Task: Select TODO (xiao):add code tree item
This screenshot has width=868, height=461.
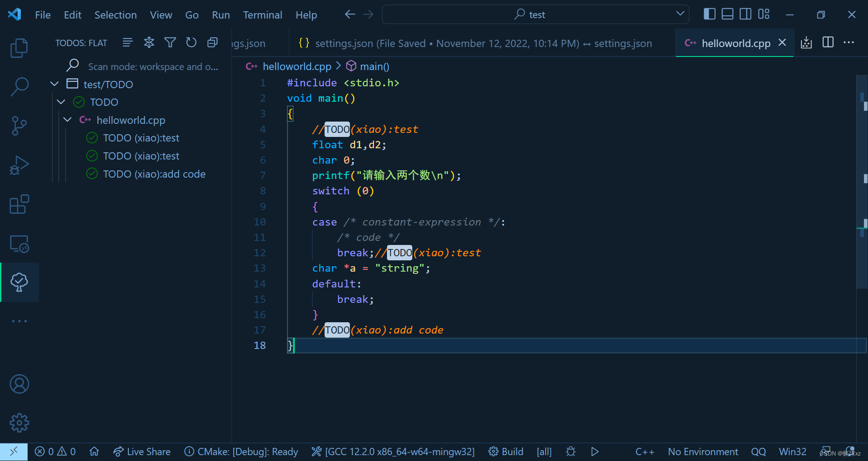Action: [154, 174]
